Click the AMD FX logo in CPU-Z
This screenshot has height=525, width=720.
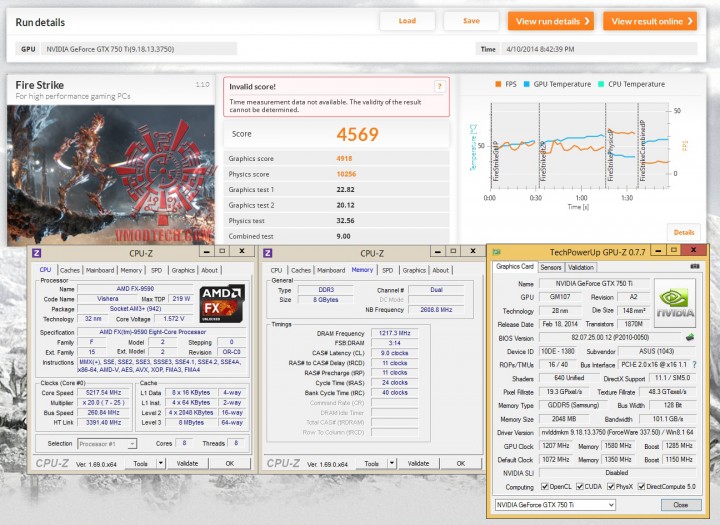pyautogui.click(x=222, y=303)
